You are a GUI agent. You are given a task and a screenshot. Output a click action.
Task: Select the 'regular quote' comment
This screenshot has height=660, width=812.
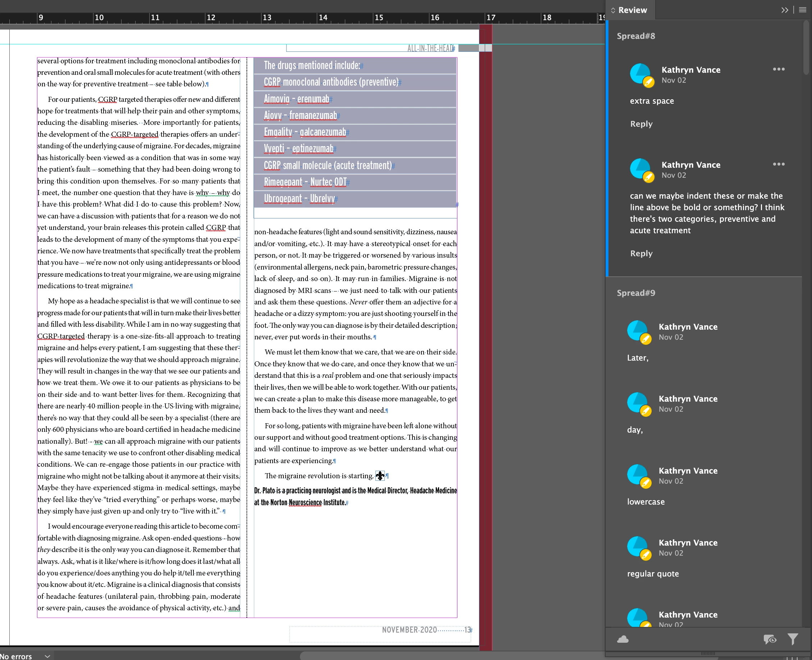point(652,574)
